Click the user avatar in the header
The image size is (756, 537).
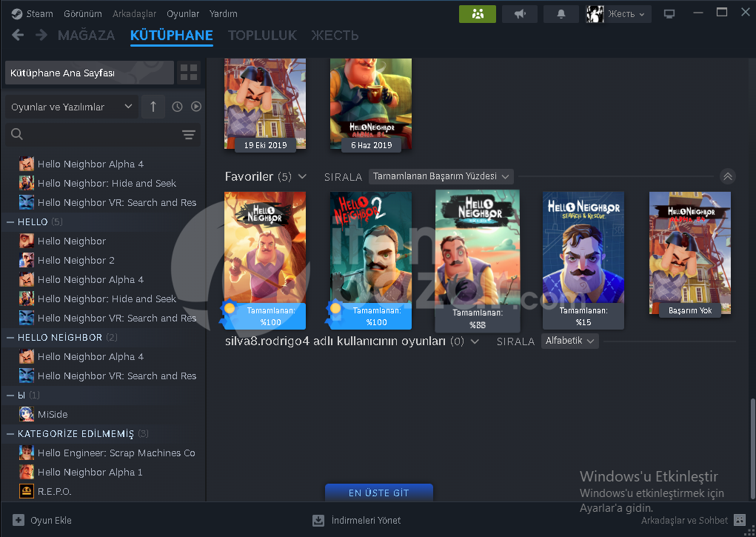tap(595, 14)
